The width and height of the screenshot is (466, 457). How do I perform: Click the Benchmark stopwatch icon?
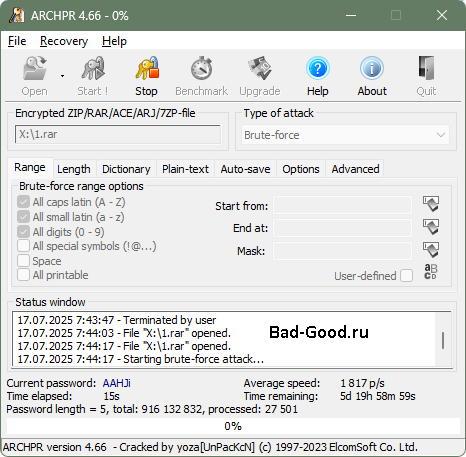pyautogui.click(x=202, y=68)
